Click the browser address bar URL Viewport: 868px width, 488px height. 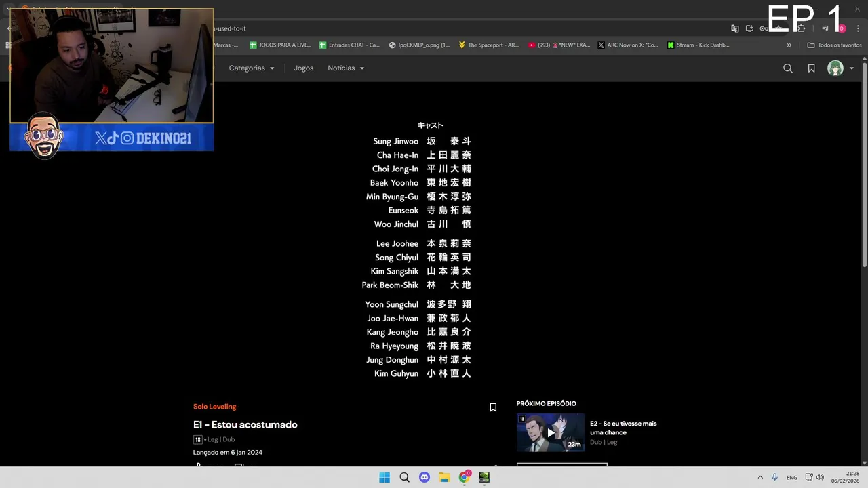point(231,28)
